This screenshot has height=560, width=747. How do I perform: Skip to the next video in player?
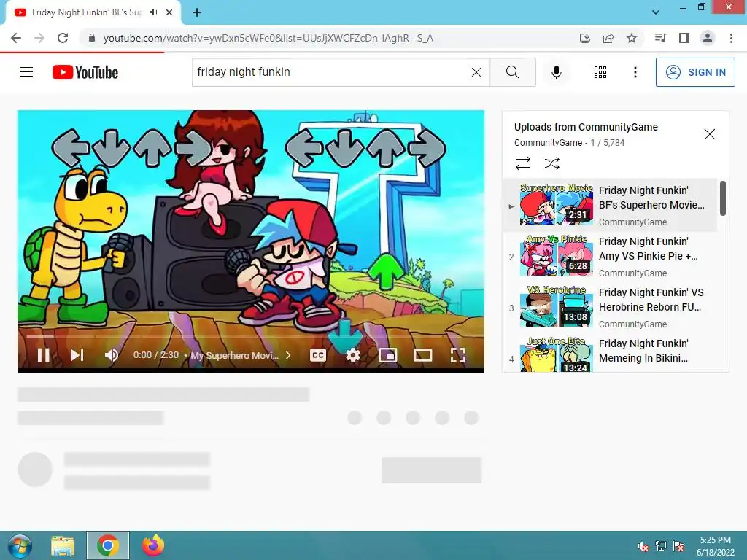77,355
